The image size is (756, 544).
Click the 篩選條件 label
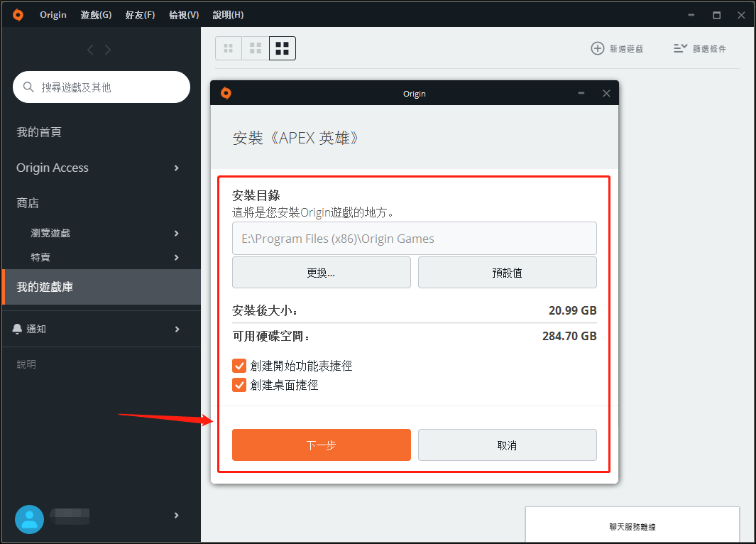coord(709,49)
